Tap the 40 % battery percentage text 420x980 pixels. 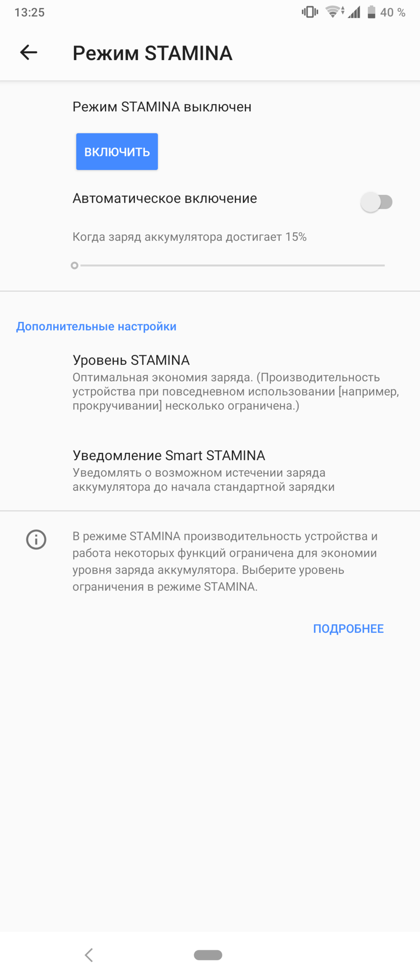click(x=393, y=12)
